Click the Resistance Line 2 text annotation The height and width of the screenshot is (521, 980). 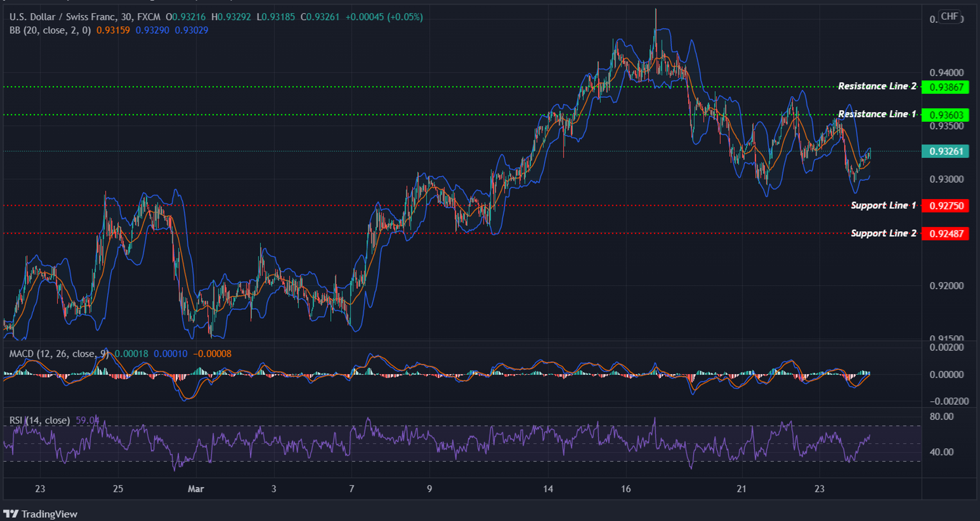coord(877,86)
